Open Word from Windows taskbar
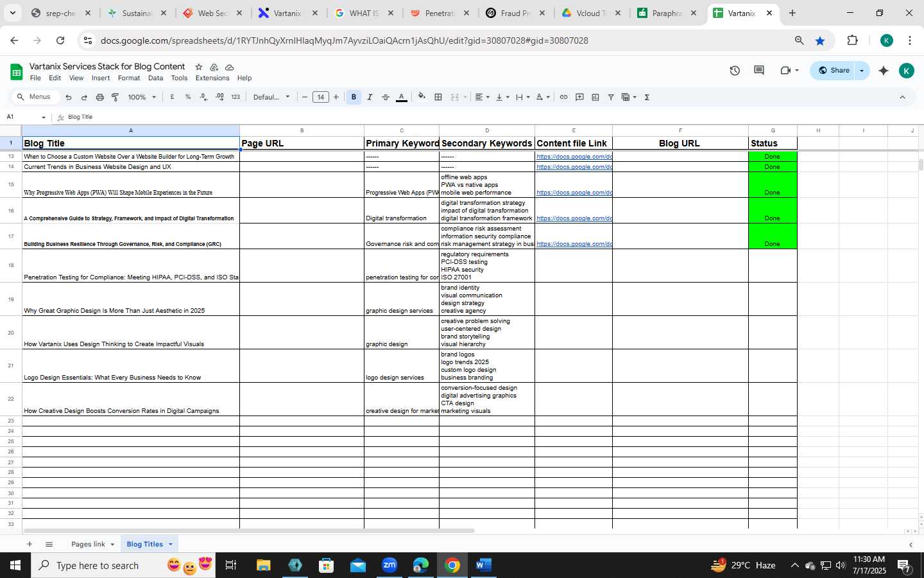 484,565
